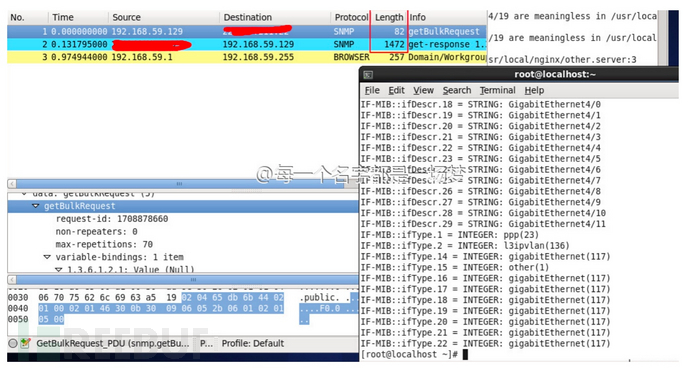Sort packets by the Destination column header
690x368 pixels.
(x=275, y=18)
